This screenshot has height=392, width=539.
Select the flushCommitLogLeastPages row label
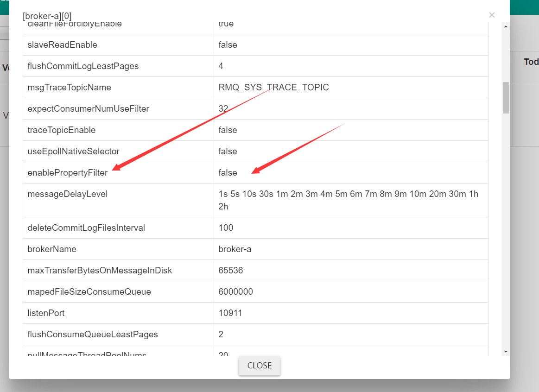pos(83,66)
